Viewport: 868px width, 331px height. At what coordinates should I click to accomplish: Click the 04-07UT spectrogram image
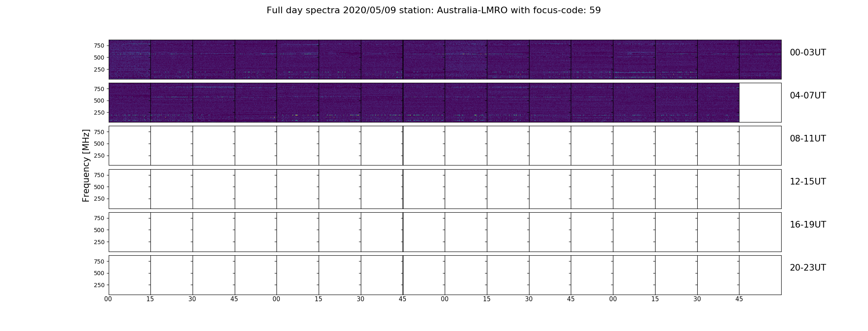pos(424,103)
